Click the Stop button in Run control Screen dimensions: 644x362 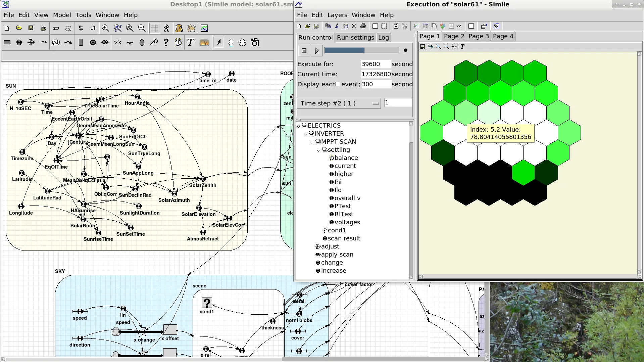click(x=304, y=50)
